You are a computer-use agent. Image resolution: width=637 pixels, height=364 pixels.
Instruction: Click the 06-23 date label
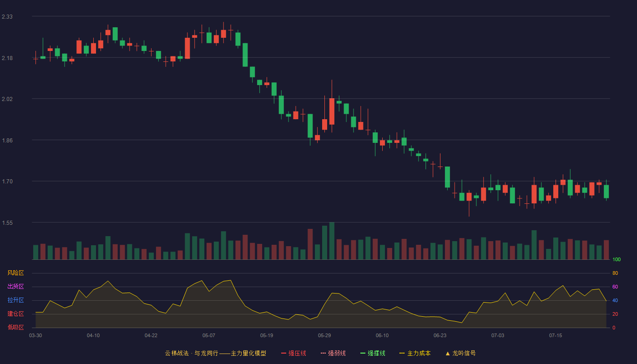click(x=440, y=335)
